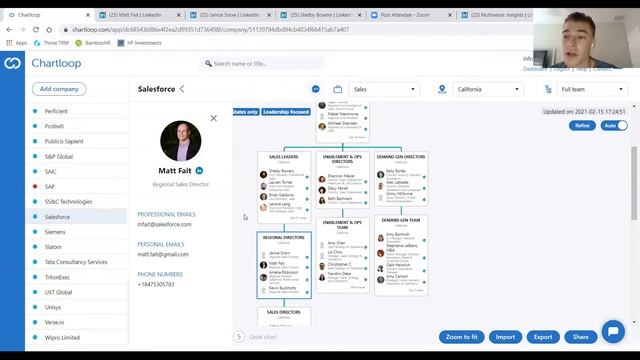Open HF Investments bookmark

click(x=140, y=43)
